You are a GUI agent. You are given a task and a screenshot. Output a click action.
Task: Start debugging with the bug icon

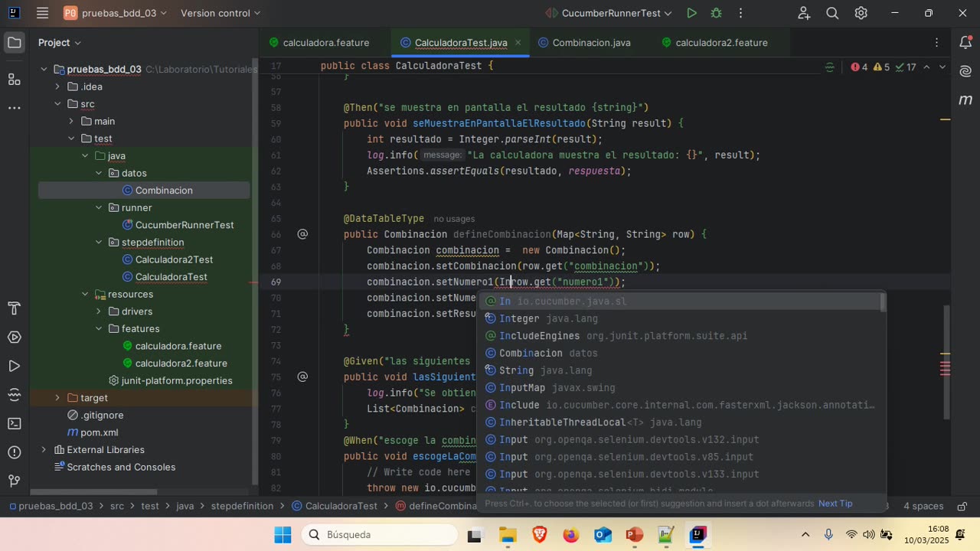[716, 13]
